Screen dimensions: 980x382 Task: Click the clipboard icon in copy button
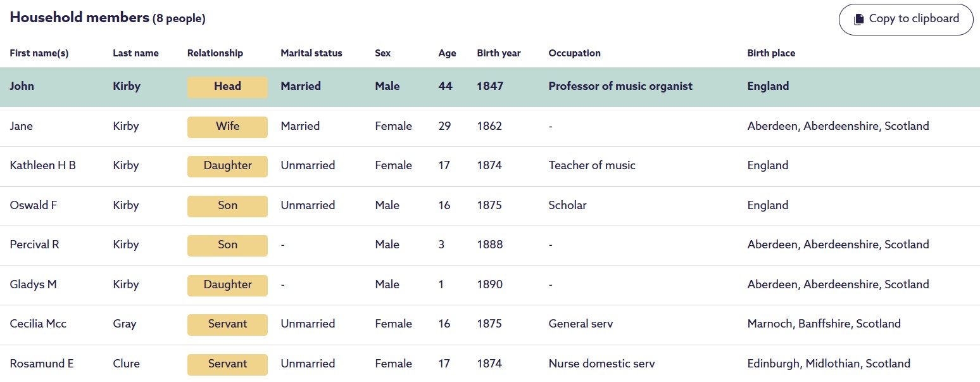click(x=858, y=19)
